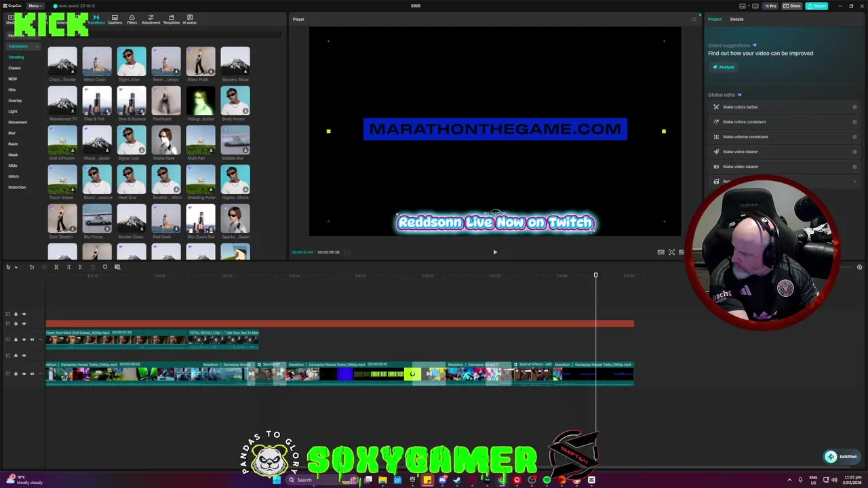The image size is (868, 488).
Task: Open the EditPilot assistant
Action: [841, 457]
